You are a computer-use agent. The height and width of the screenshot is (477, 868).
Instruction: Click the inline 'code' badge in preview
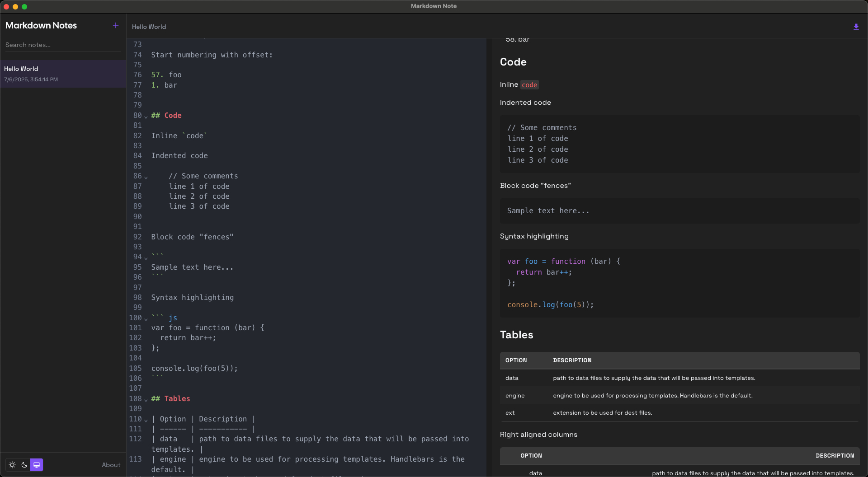coord(529,84)
